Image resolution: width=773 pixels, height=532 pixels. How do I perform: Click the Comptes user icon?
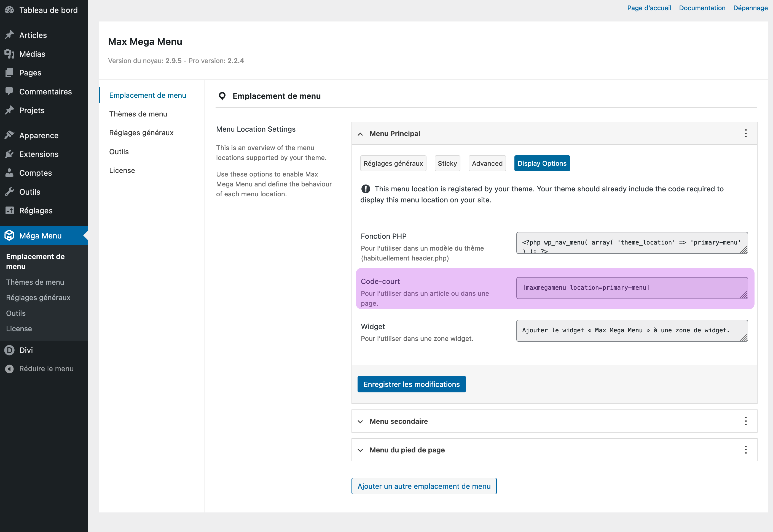9,173
